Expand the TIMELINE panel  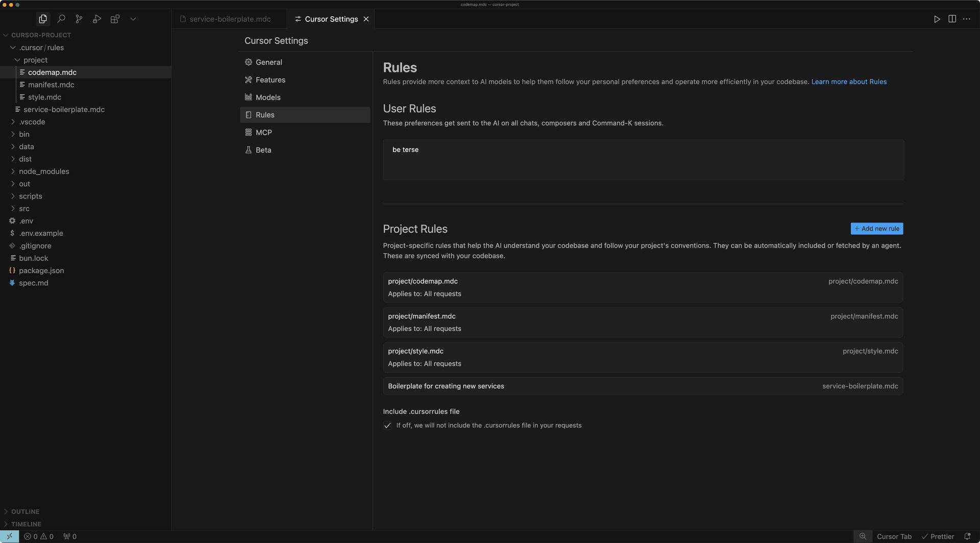85,524
